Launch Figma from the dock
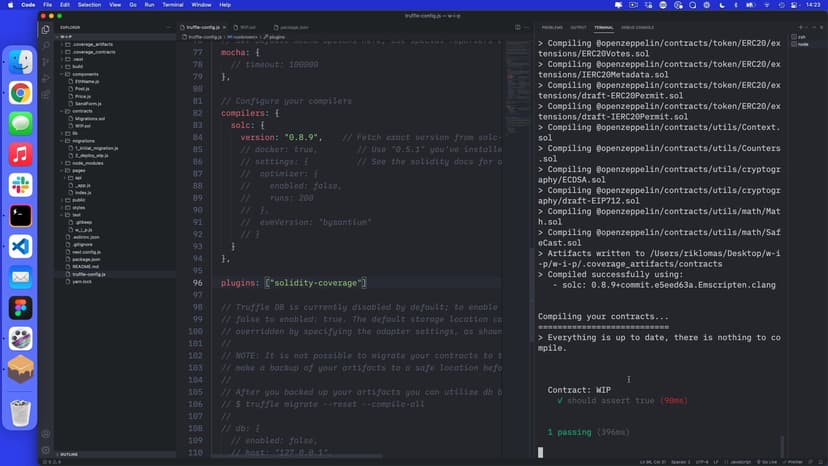The height and width of the screenshot is (466, 828). tap(20, 308)
